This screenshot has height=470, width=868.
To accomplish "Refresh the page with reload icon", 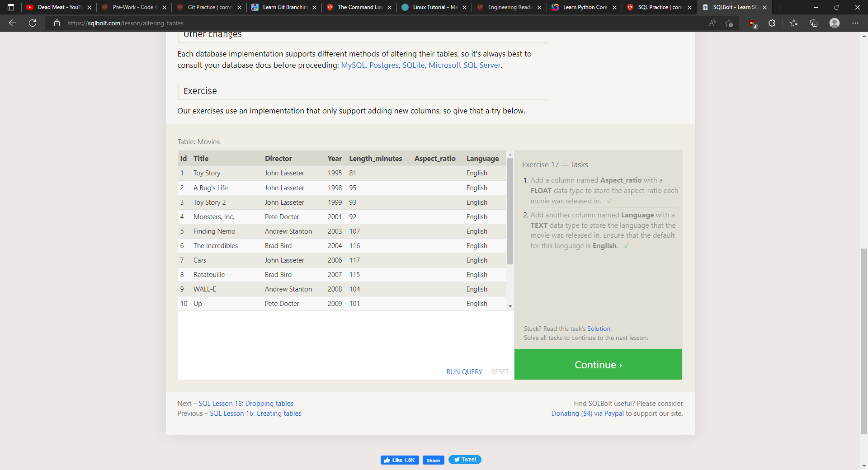I will (33, 23).
